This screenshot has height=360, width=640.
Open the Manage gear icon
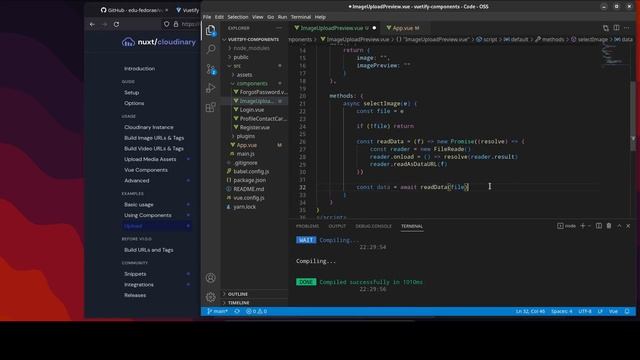coord(211,297)
